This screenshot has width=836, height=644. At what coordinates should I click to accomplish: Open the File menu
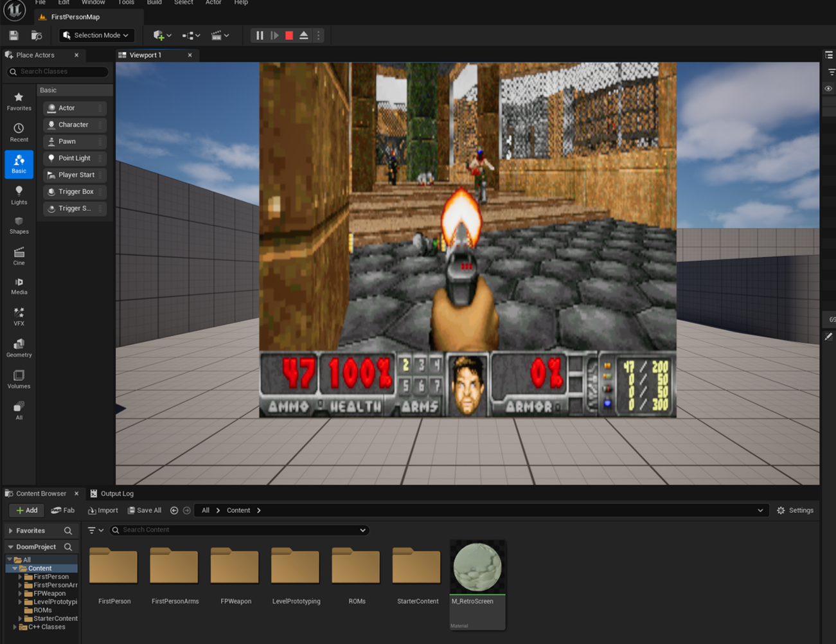pos(40,3)
